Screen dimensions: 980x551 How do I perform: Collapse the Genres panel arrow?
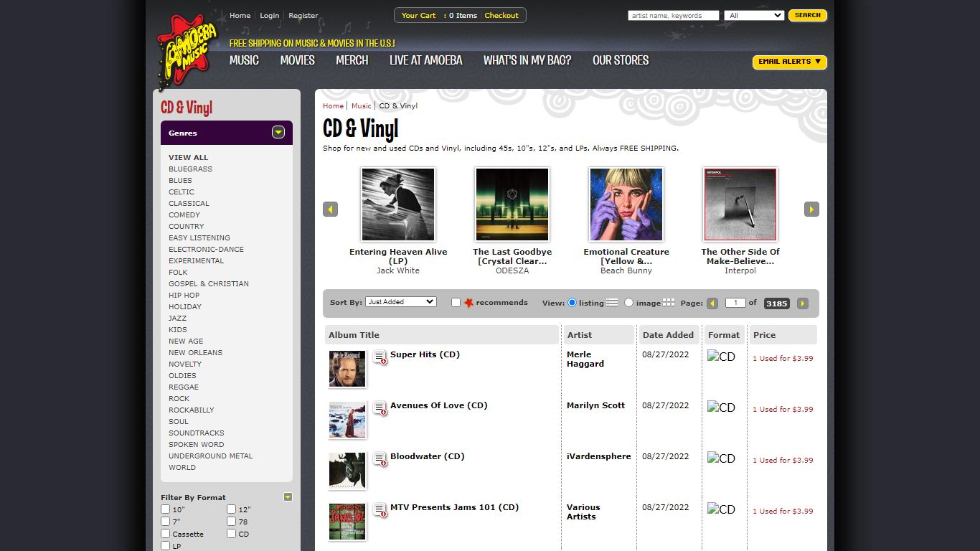click(x=278, y=132)
